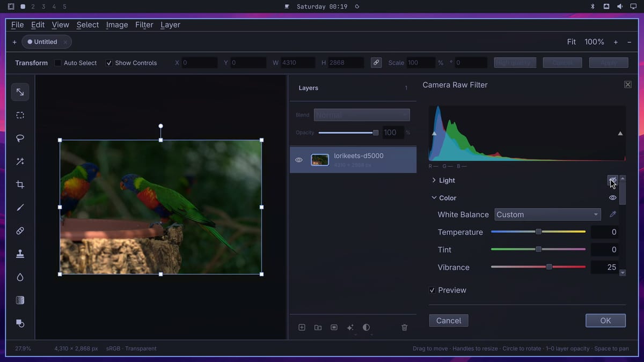The height and width of the screenshot is (362, 644).
Task: Toggle Color section visibility eye
Action: click(612, 198)
